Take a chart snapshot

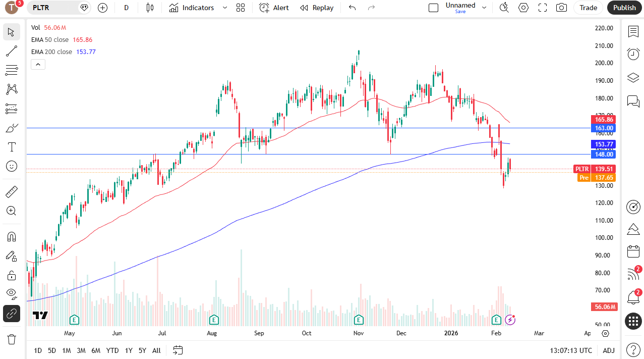[561, 8]
